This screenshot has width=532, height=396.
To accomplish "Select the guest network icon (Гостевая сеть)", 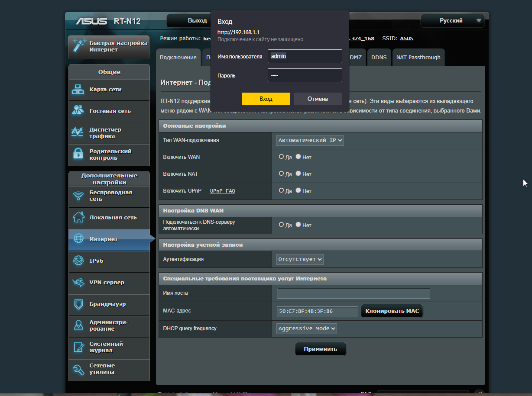I will (78, 111).
